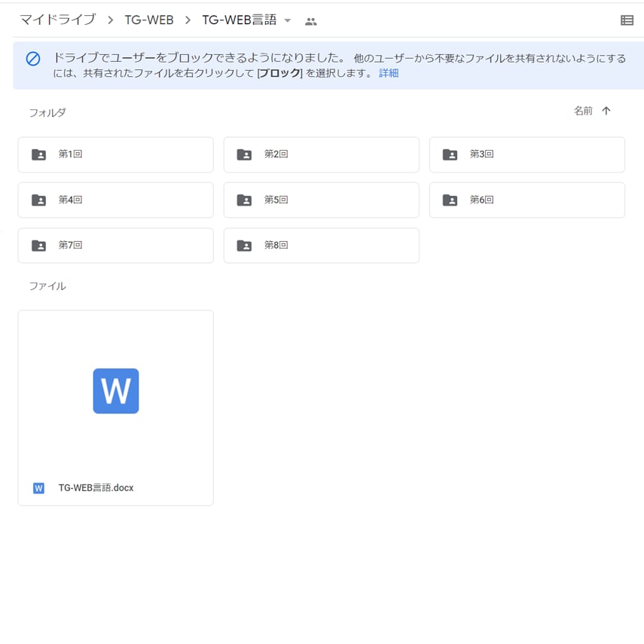The height and width of the screenshot is (644, 644).
Task: Switch to list view layout icon
Action: [x=627, y=20]
